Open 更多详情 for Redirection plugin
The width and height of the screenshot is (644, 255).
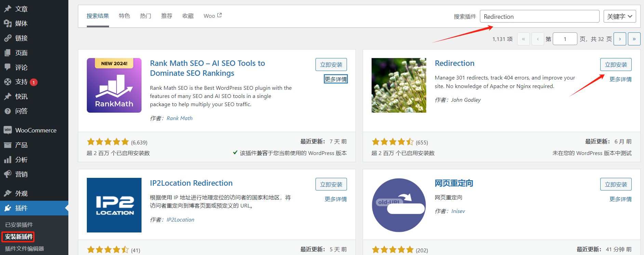[x=620, y=79]
